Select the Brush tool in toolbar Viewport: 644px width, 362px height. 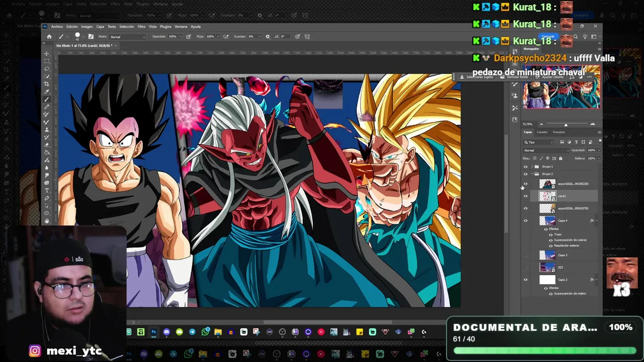click(x=47, y=100)
